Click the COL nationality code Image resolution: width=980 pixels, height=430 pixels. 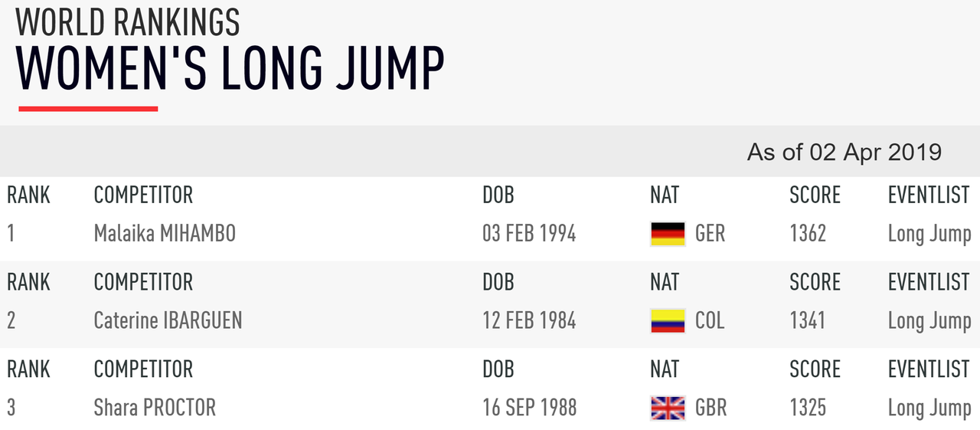click(710, 320)
